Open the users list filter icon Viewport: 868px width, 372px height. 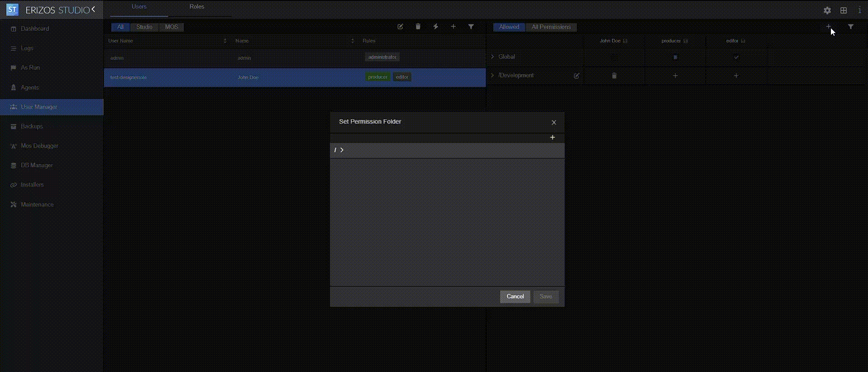click(x=471, y=27)
